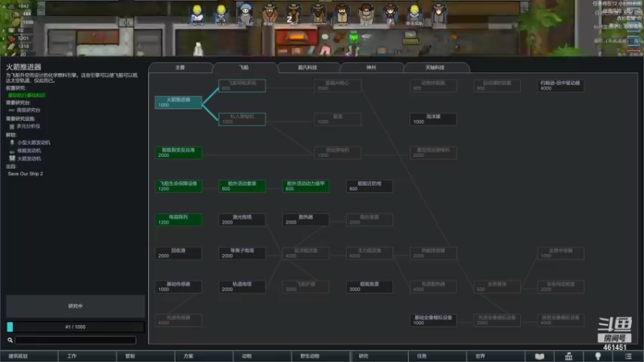Select the top-right 4000 drive research node
The width and height of the screenshot is (644, 362).
560,85
